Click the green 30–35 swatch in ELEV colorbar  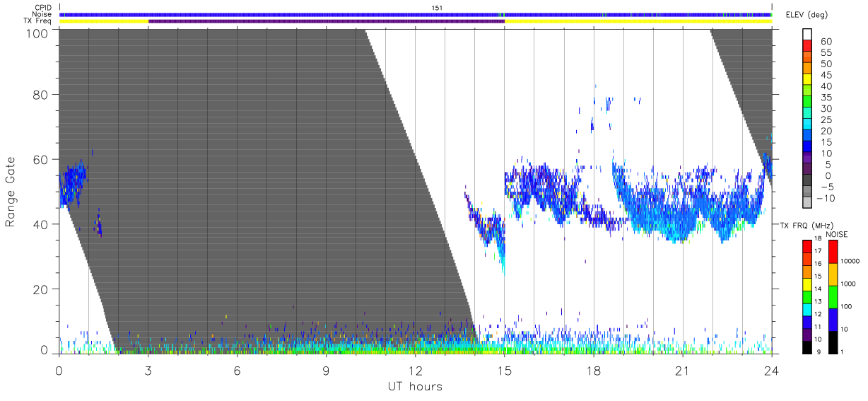(x=807, y=103)
